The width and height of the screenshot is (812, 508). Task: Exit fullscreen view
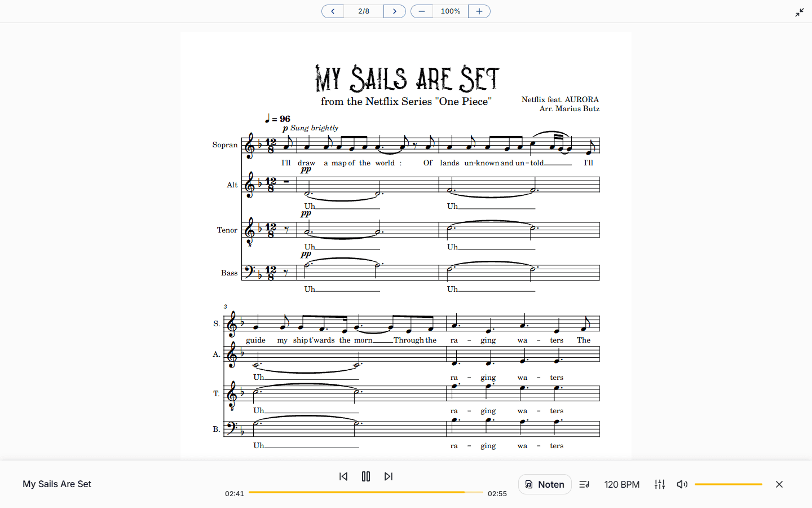tap(800, 12)
